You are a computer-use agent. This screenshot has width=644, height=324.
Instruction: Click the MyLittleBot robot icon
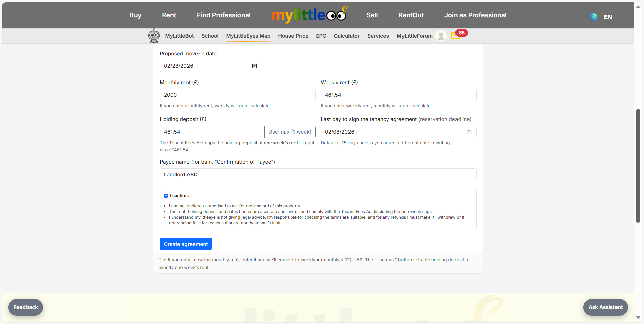154,35
